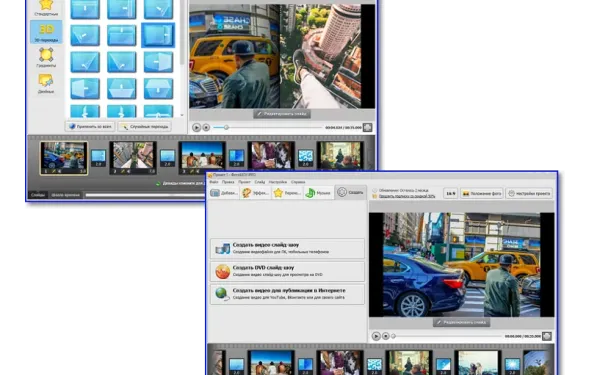Select the bright sky slide in front timeline
This screenshot has width=600, height=375.
[x=478, y=363]
